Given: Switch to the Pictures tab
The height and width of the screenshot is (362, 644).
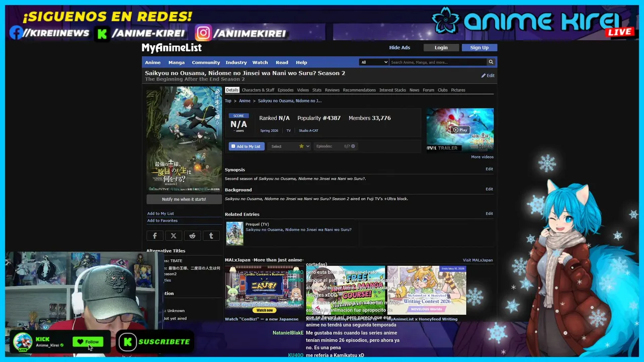Looking at the screenshot, I should 458,90.
